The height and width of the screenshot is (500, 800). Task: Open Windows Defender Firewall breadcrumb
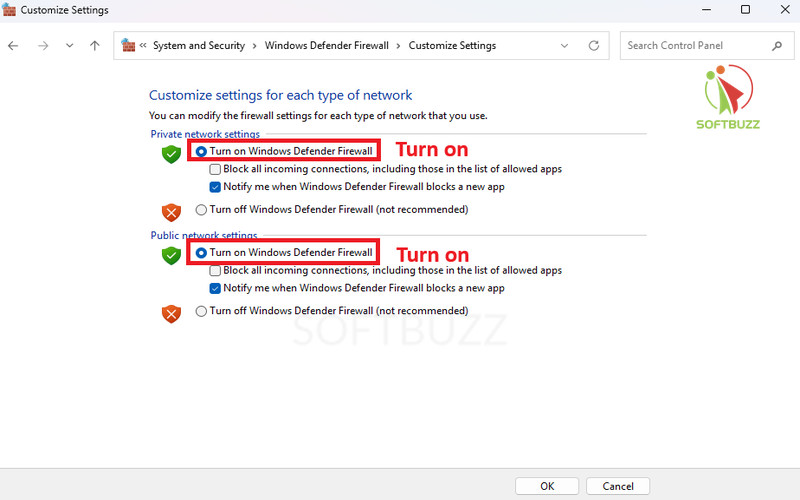pyautogui.click(x=327, y=46)
